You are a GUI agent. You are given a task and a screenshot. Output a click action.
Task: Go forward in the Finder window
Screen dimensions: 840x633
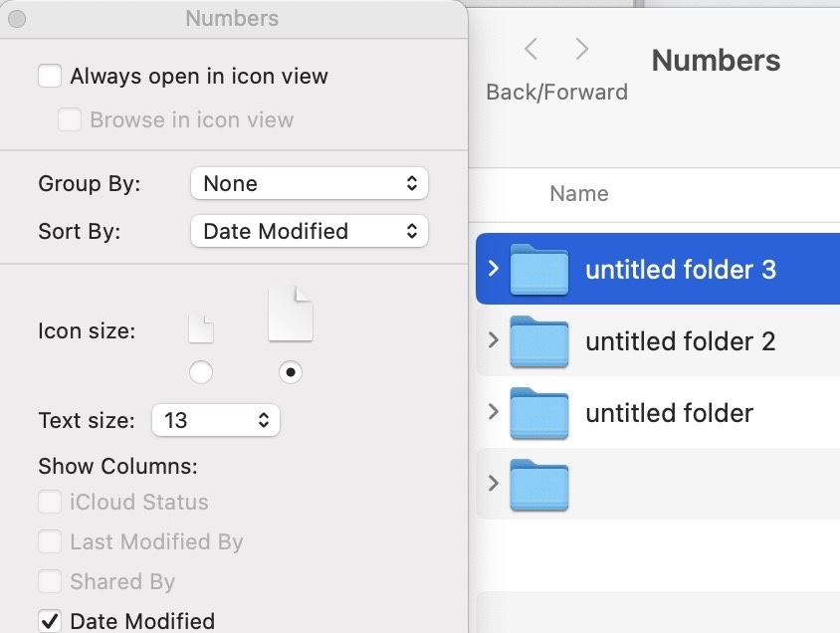[x=582, y=50]
